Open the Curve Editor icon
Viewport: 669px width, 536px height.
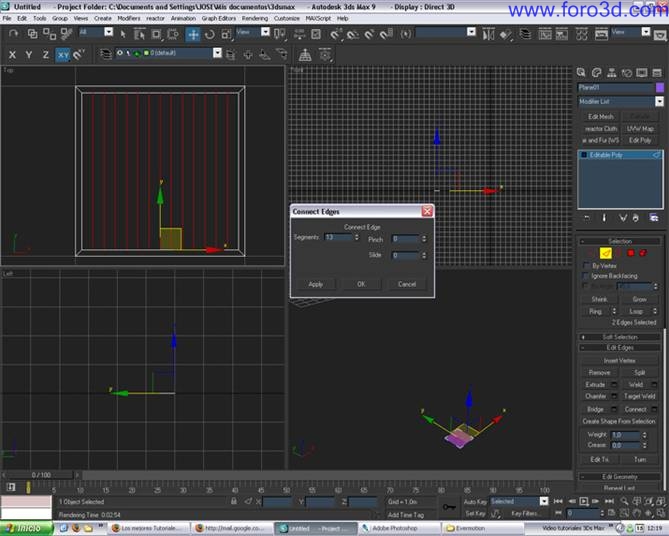545,34
